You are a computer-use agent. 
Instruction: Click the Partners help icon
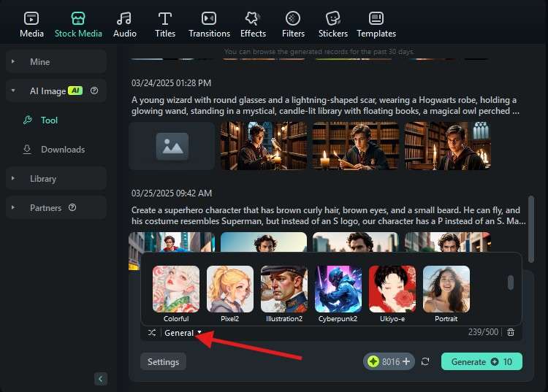tap(72, 207)
